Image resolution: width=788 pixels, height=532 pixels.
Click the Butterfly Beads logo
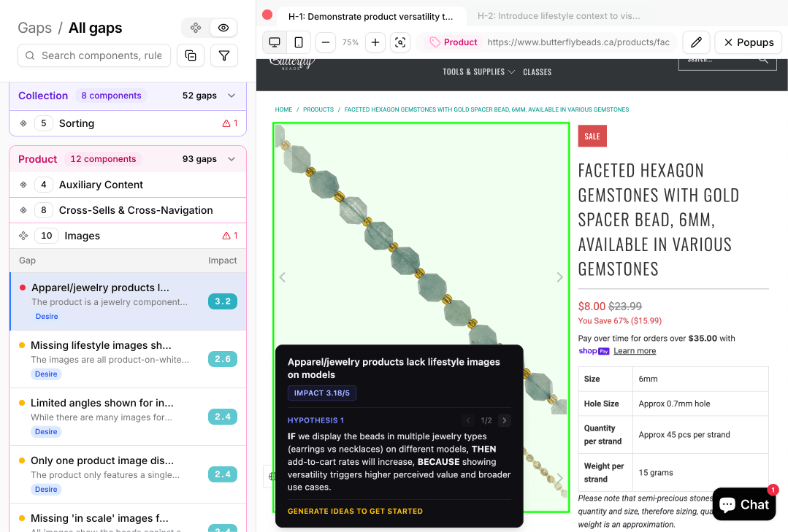[x=292, y=63]
